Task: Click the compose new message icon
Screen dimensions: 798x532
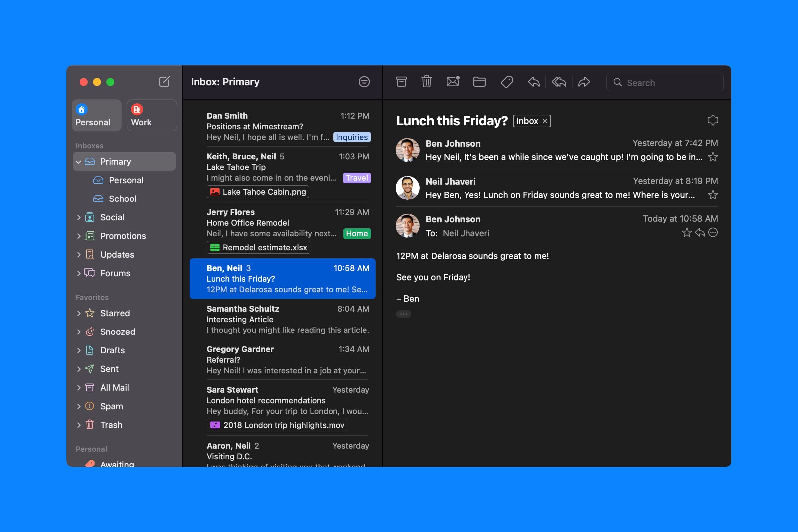Action: point(164,82)
